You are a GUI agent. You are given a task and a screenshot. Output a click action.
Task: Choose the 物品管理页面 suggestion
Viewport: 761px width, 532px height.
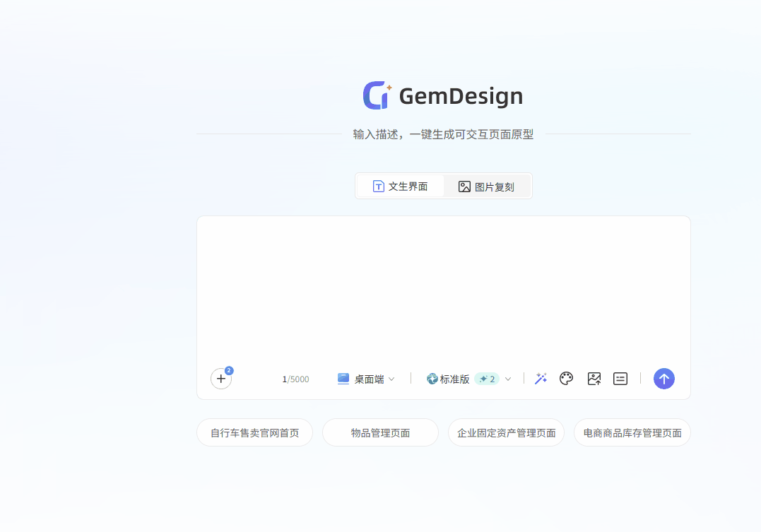(x=380, y=432)
